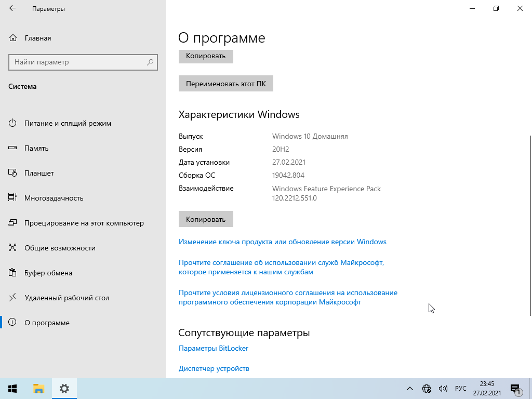Open the Главная home icon

(13, 38)
